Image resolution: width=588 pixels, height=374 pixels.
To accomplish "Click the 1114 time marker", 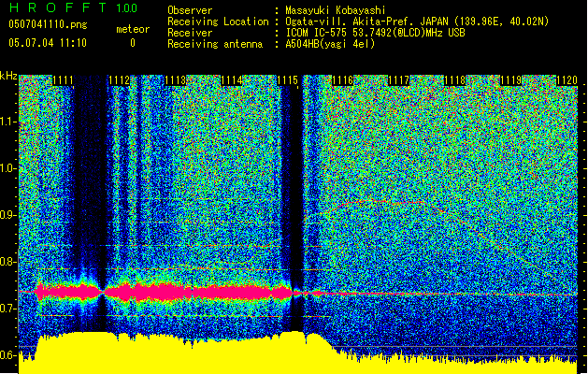I will [232, 80].
